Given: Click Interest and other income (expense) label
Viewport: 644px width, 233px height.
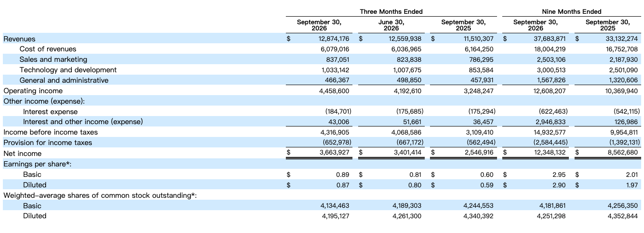Looking at the screenshot, I should pyautogui.click(x=83, y=122).
